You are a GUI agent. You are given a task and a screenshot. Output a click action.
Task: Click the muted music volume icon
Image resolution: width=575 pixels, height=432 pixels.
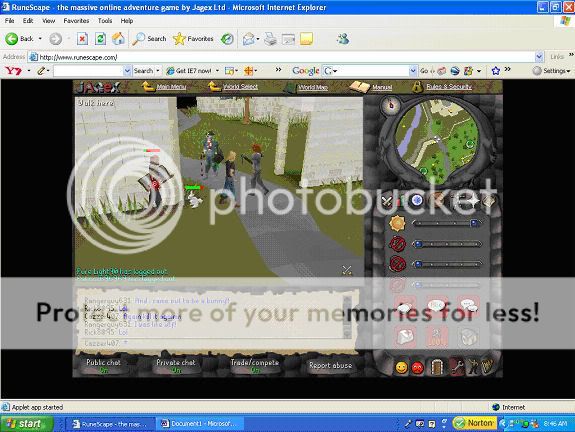pos(397,244)
